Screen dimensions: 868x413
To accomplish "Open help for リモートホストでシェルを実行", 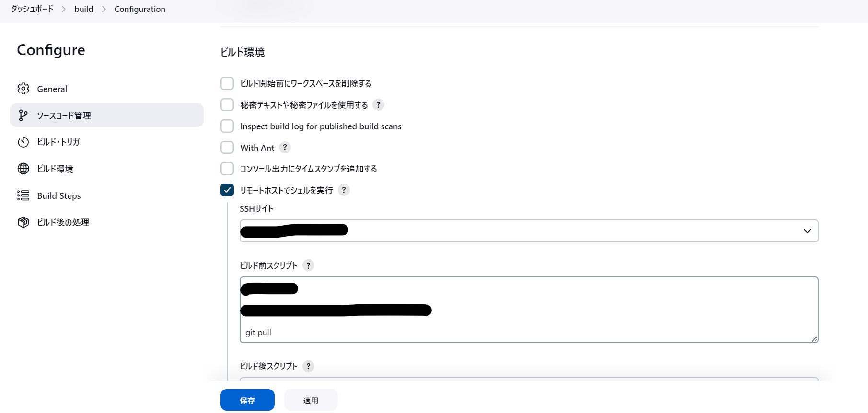I will coord(344,190).
